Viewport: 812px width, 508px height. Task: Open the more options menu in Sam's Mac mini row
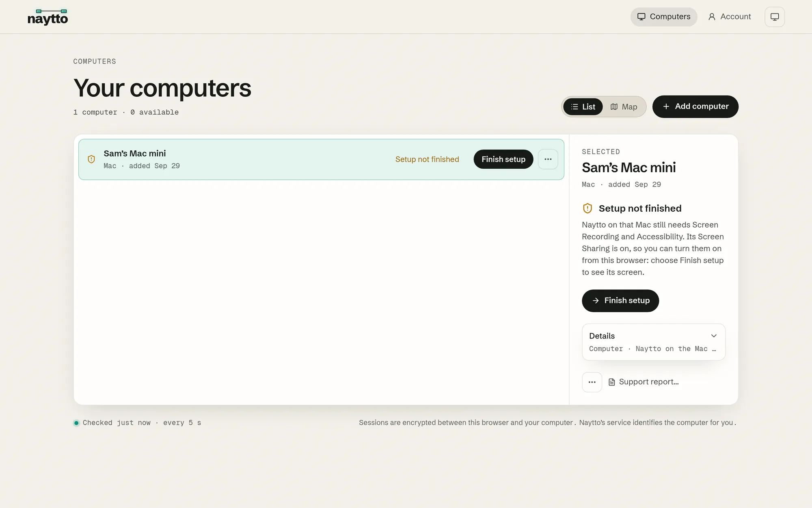pos(548,159)
